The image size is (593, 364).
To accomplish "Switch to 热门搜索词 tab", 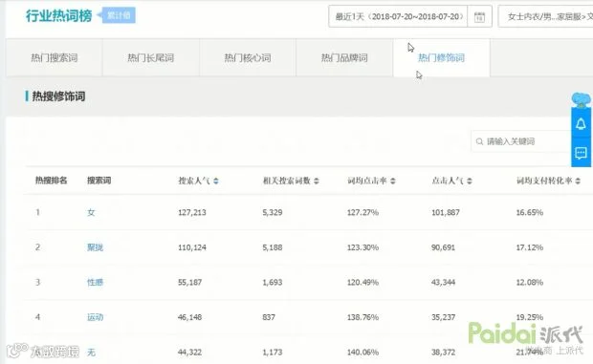I will 55,57.
